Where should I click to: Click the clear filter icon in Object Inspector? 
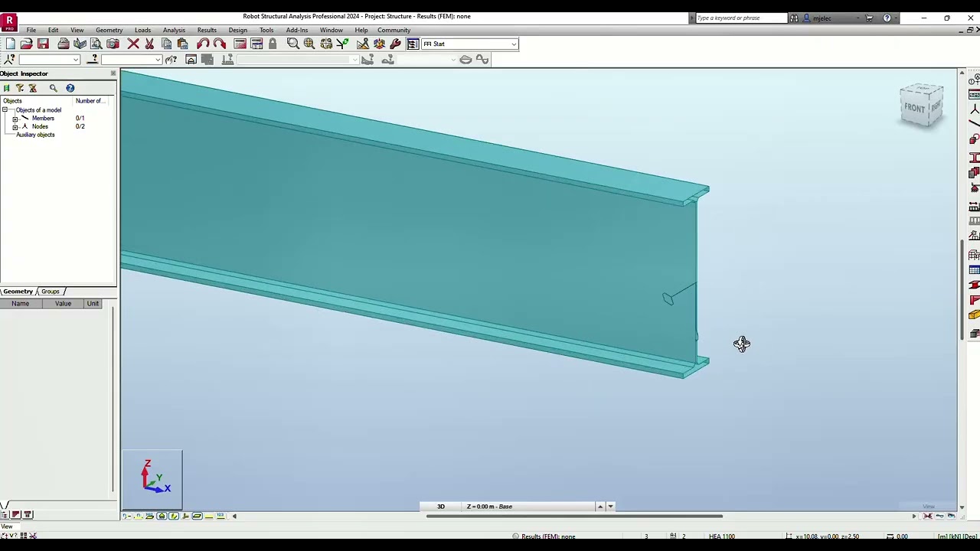pos(33,88)
